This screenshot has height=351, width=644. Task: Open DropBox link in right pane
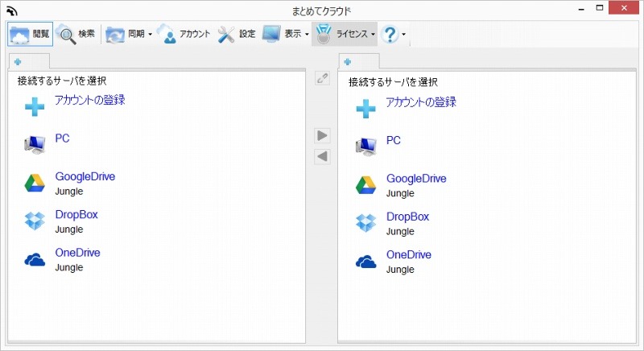407,217
